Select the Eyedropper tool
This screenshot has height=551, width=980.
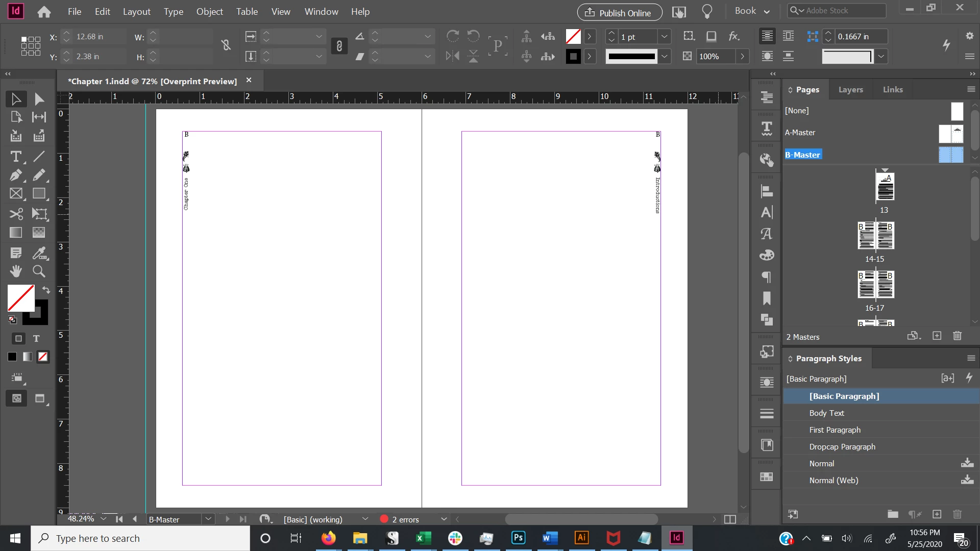39,253
